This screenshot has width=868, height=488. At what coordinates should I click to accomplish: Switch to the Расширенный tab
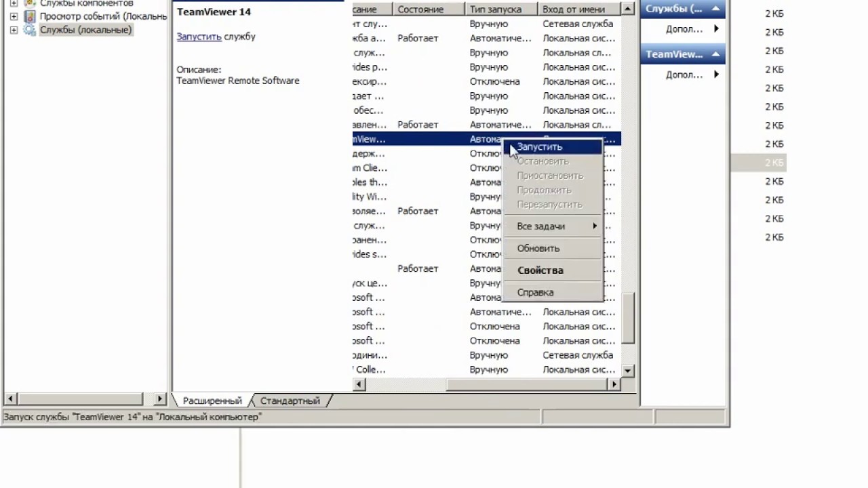[212, 401]
